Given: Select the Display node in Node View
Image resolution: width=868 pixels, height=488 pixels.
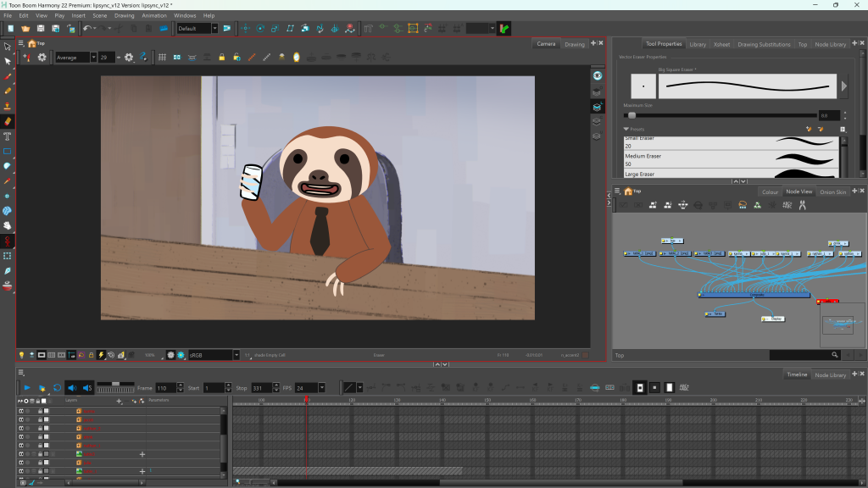Looking at the screenshot, I should pos(773,319).
